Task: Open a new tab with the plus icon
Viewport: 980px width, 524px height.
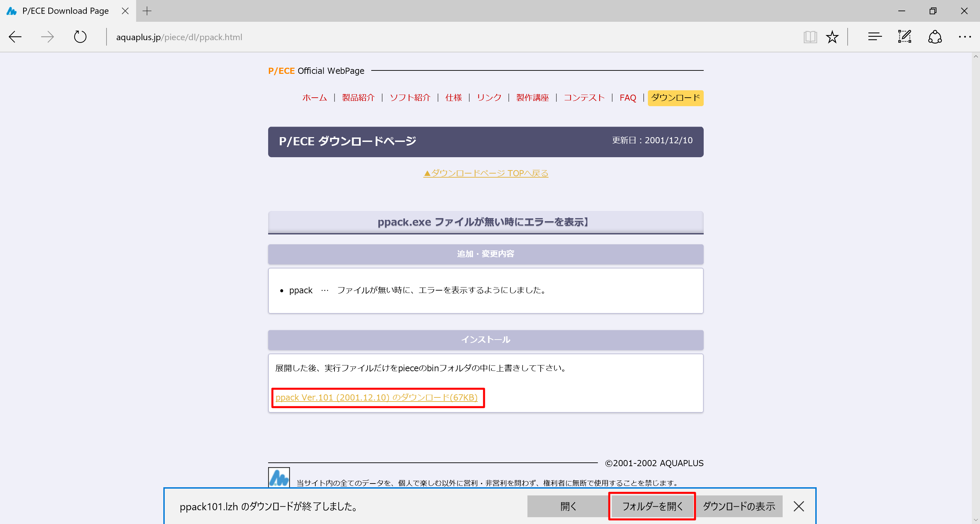Action: [x=147, y=11]
